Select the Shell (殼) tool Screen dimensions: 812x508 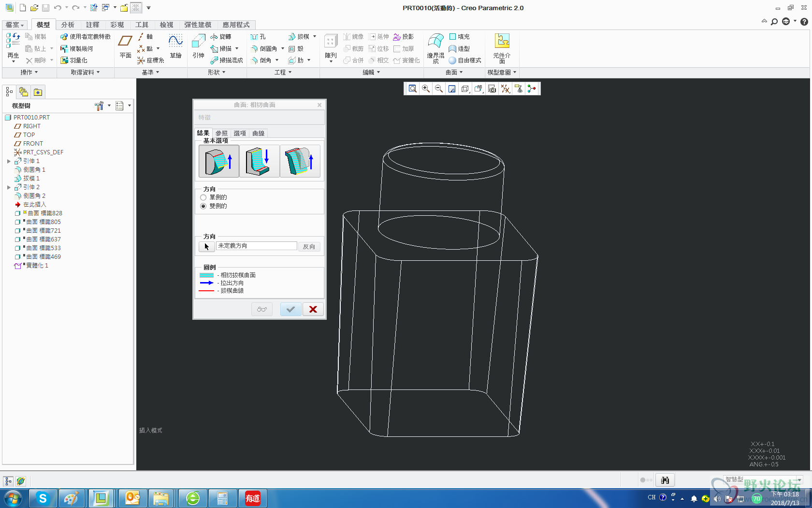pyautogui.click(x=296, y=49)
